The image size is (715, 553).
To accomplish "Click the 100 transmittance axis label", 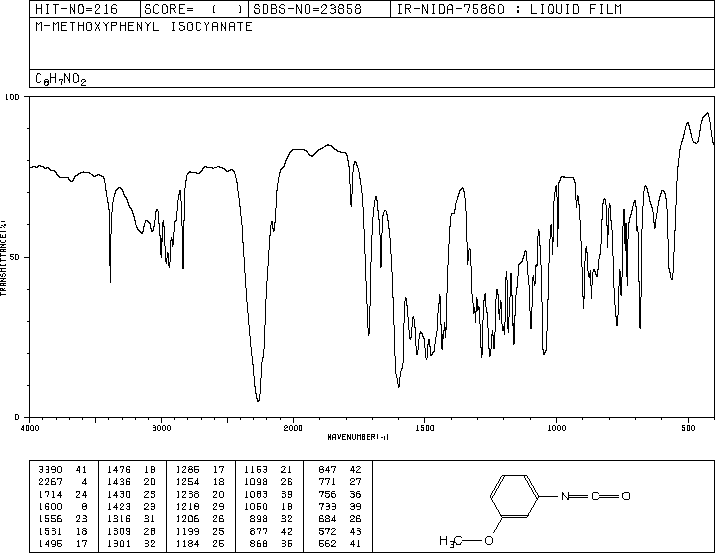I will pos(12,97).
